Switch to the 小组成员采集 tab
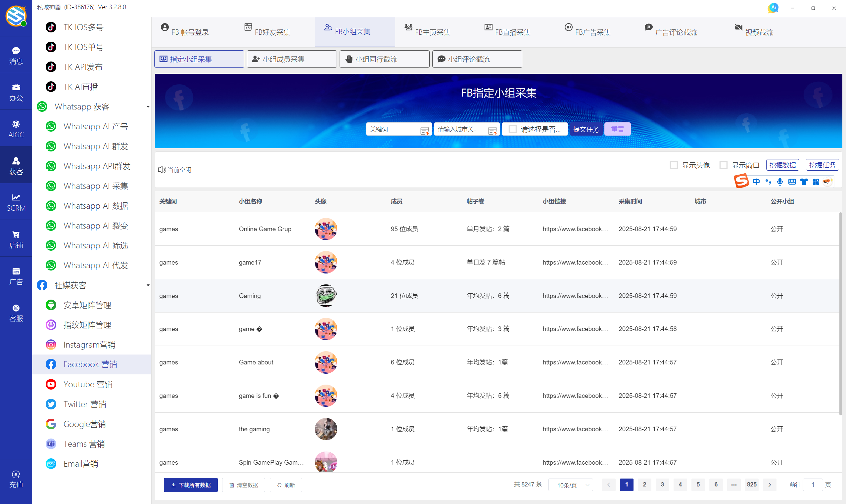Screen dimensions: 847x504 pyautogui.click(x=291, y=59)
